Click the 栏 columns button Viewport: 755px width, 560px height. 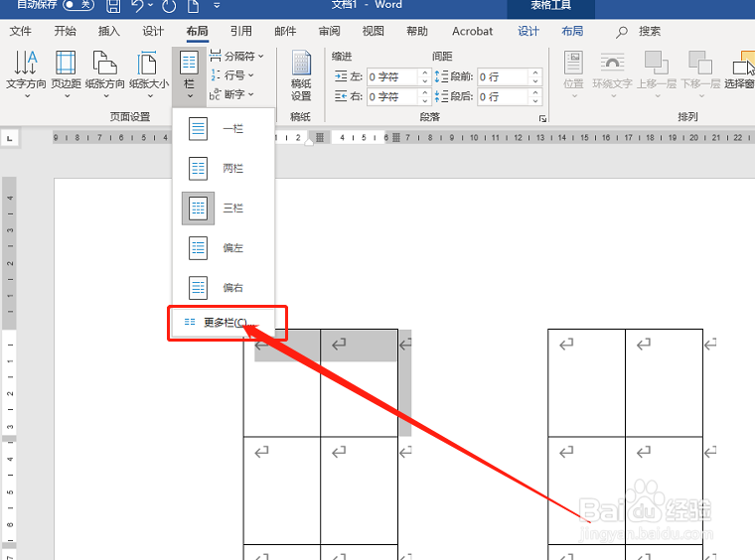(x=189, y=75)
